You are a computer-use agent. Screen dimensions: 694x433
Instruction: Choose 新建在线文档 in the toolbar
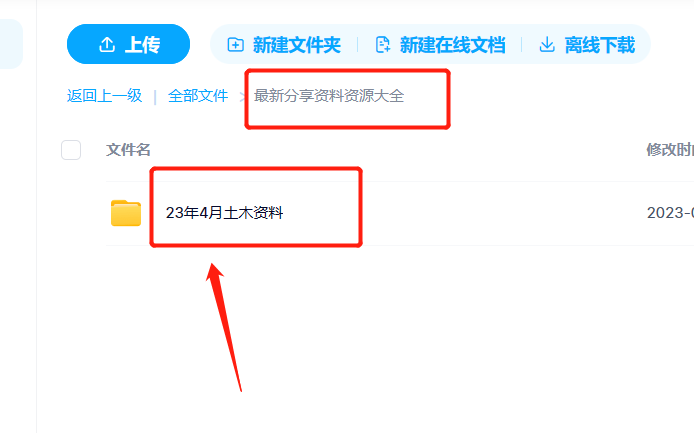pos(452,45)
